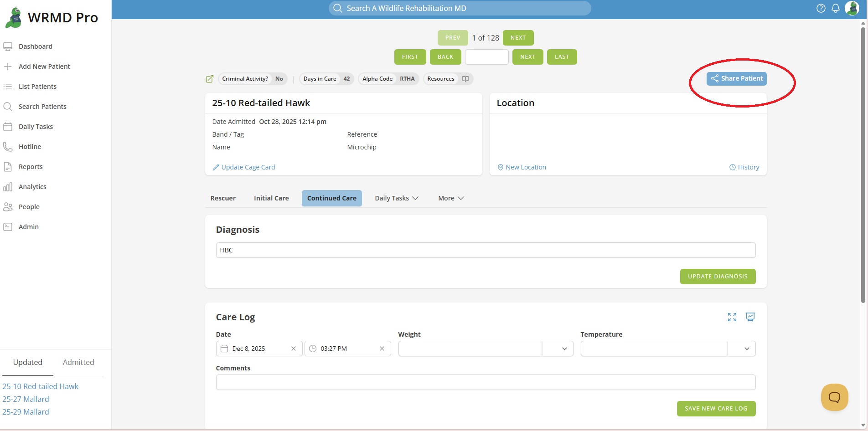Open recent patient 25-29 Mallard
The width and height of the screenshot is (868, 431).
[26, 412]
